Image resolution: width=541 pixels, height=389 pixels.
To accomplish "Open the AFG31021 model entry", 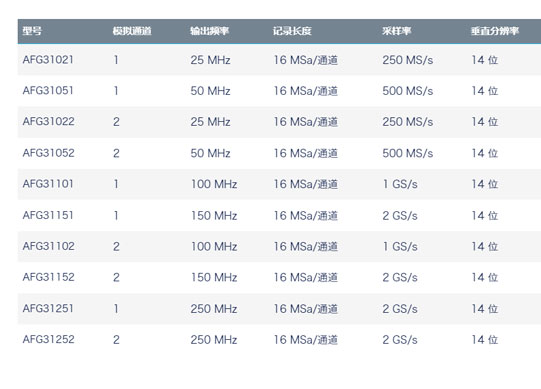I will [x=48, y=60].
